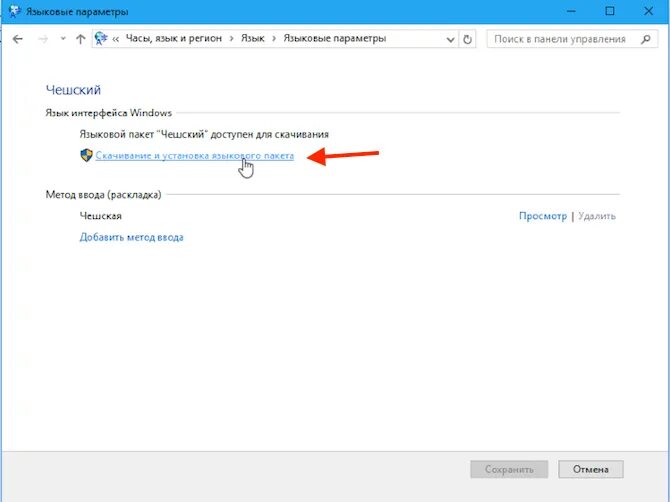Click 'Удалить' next to Чешская

pyautogui.click(x=597, y=216)
